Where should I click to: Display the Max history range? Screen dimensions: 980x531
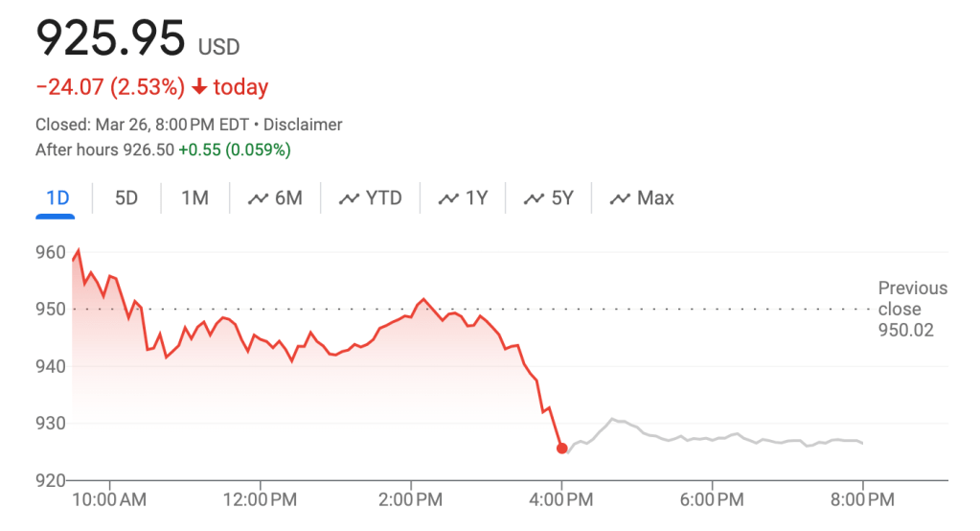(x=655, y=198)
